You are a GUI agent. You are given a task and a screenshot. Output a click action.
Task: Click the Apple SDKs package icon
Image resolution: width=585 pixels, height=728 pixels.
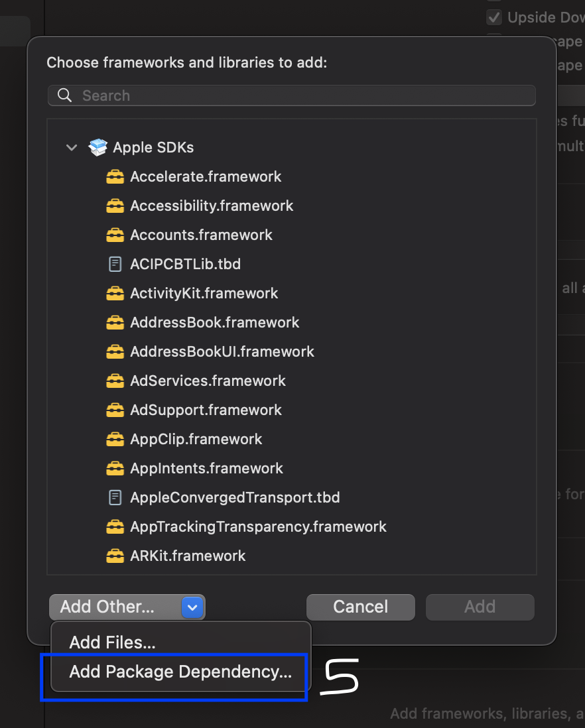tap(98, 147)
